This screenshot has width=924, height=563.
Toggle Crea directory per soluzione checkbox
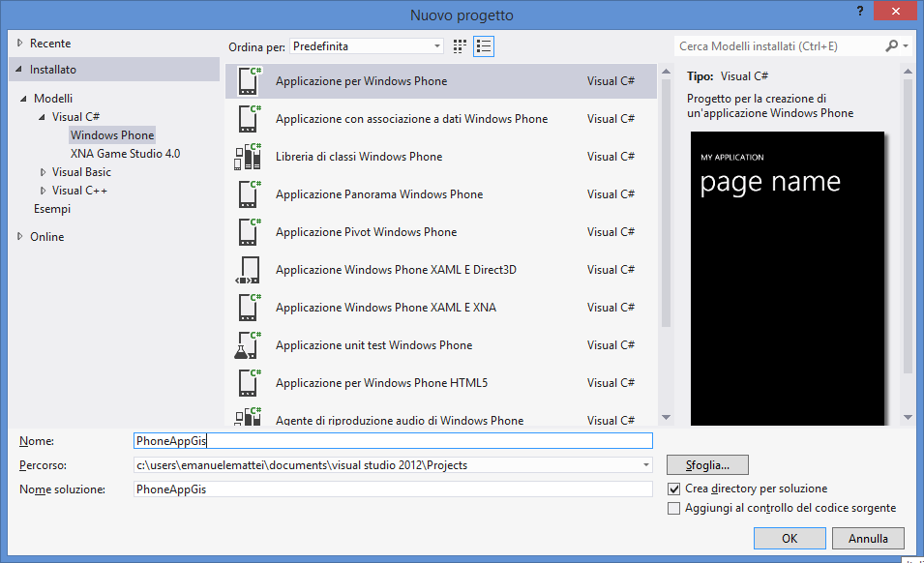(x=674, y=489)
